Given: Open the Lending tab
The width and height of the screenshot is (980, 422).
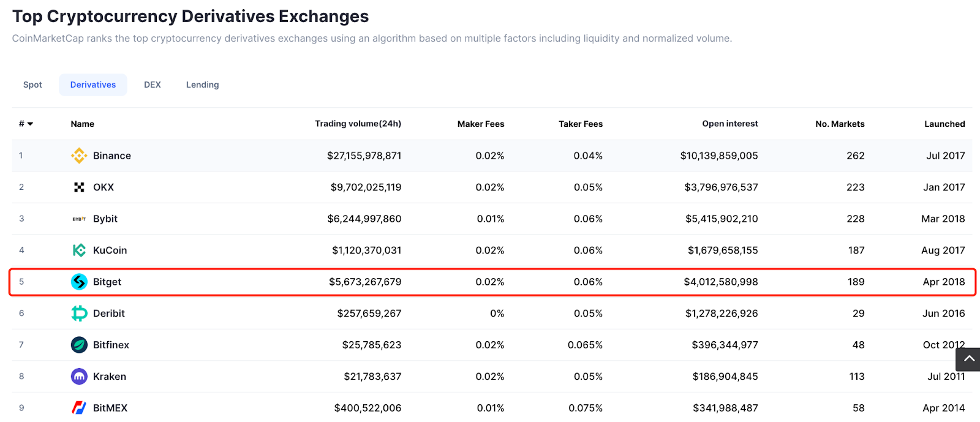Looking at the screenshot, I should point(203,85).
